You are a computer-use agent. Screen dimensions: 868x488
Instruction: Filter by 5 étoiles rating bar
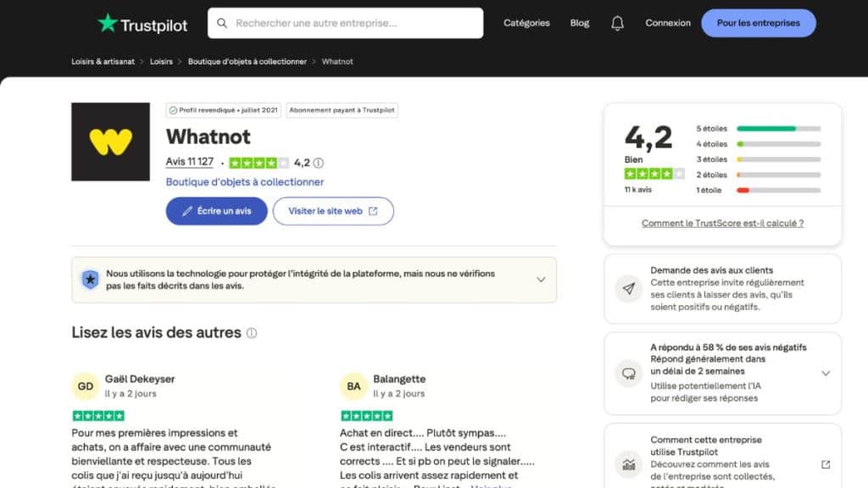pyautogui.click(x=758, y=129)
